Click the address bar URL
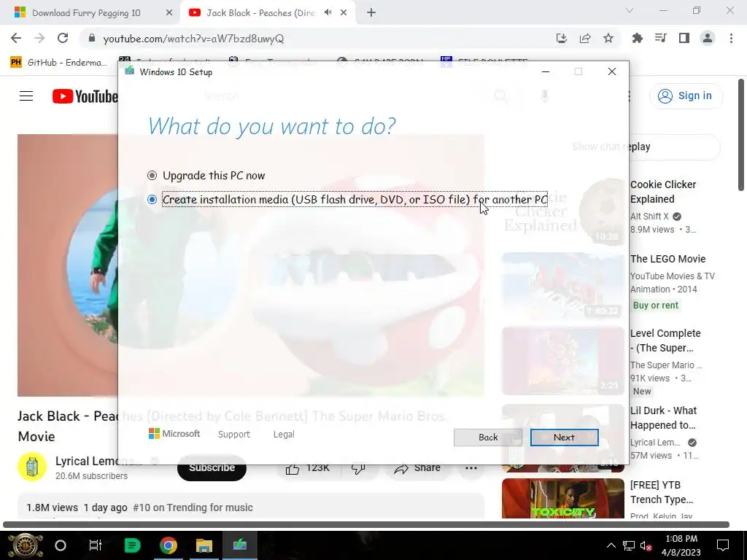 coord(193,39)
